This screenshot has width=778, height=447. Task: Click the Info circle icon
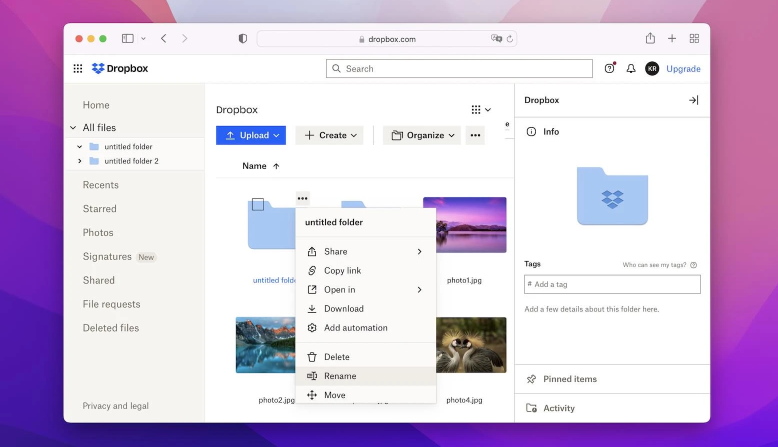pyautogui.click(x=531, y=131)
